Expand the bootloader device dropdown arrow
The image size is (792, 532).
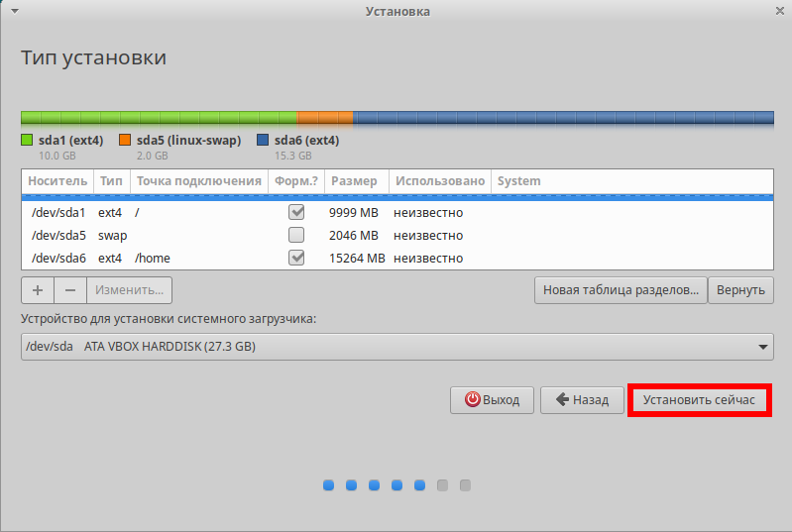click(762, 347)
